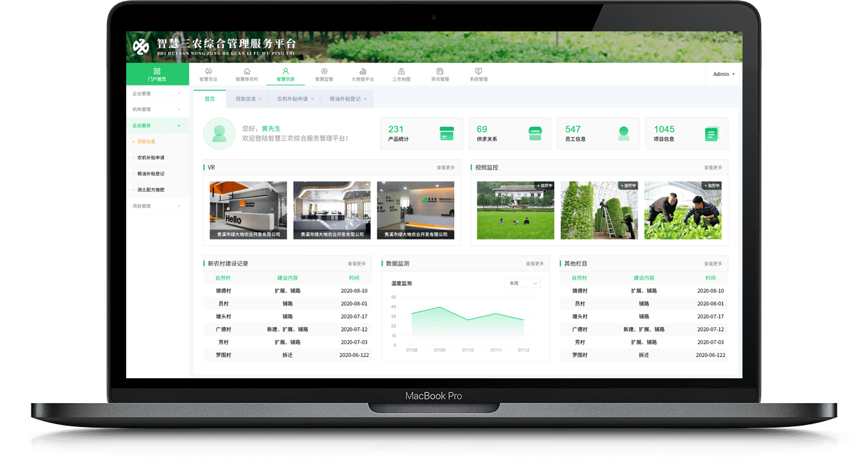Click the 资讯管理 news icon

click(x=440, y=71)
